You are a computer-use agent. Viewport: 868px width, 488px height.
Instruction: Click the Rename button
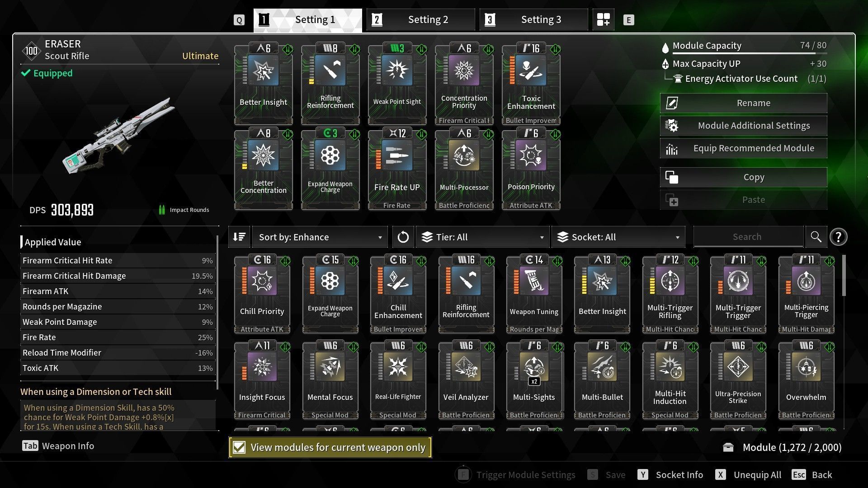(744, 103)
